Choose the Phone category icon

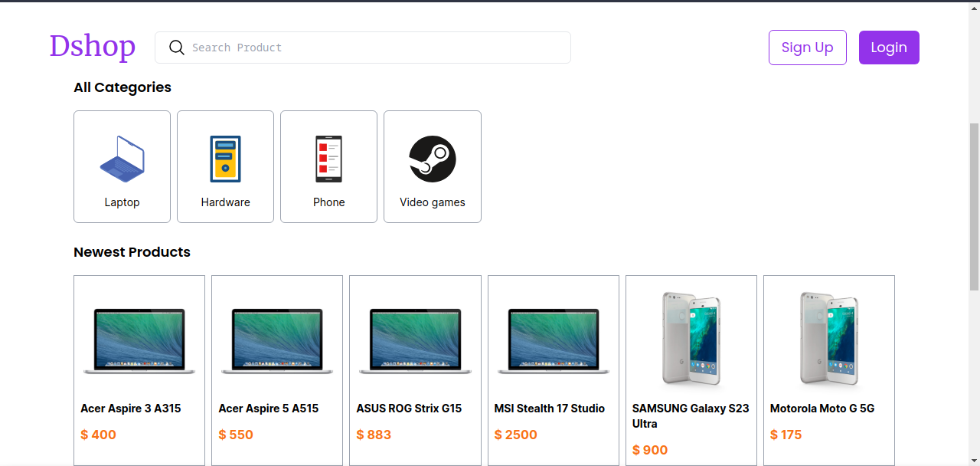(328, 159)
